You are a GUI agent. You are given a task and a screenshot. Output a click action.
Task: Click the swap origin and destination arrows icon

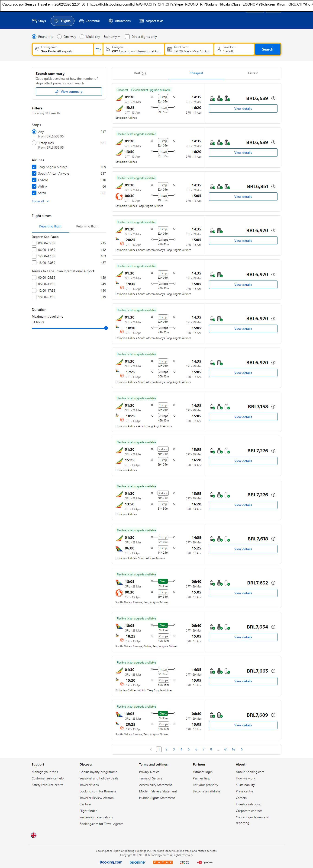[x=98, y=49]
